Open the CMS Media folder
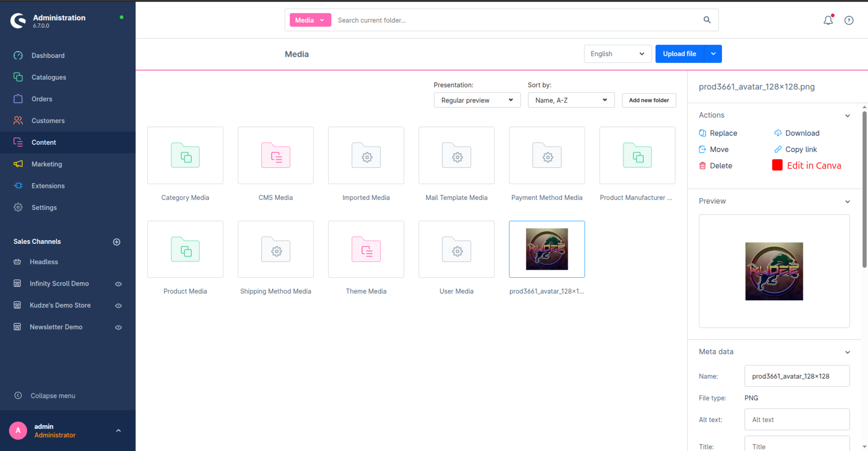Screen dimensions: 868x451 click(x=276, y=155)
